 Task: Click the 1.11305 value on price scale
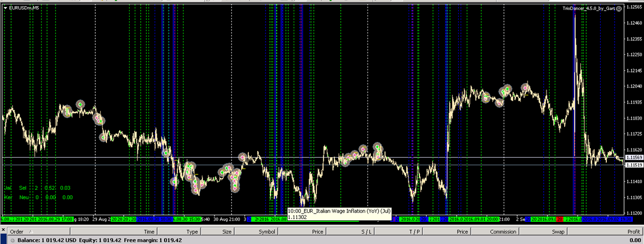click(635, 198)
